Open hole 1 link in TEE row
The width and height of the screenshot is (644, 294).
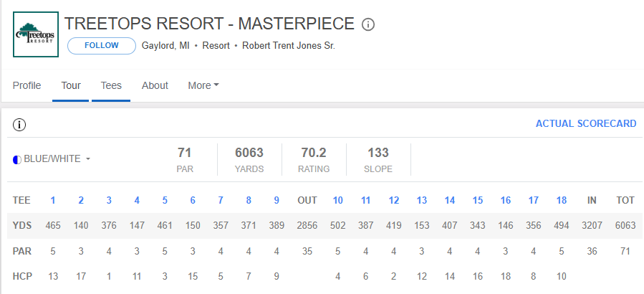tap(53, 200)
